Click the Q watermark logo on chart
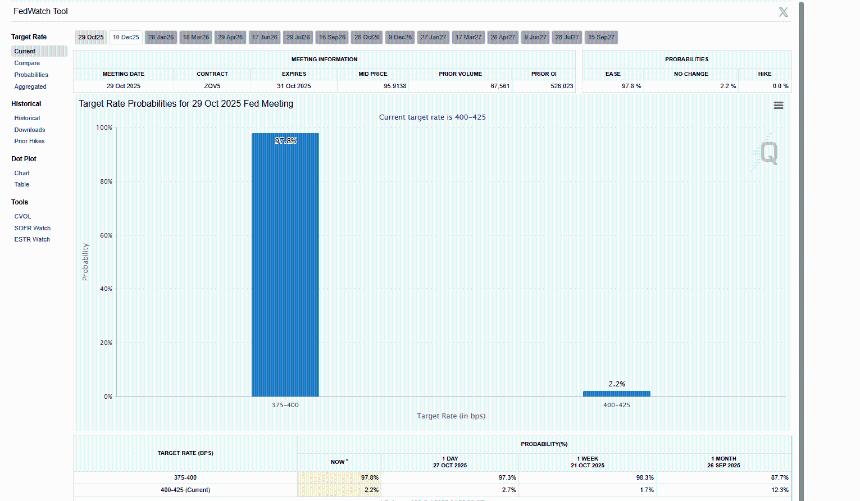This screenshot has height=501, width=860. pyautogui.click(x=768, y=152)
